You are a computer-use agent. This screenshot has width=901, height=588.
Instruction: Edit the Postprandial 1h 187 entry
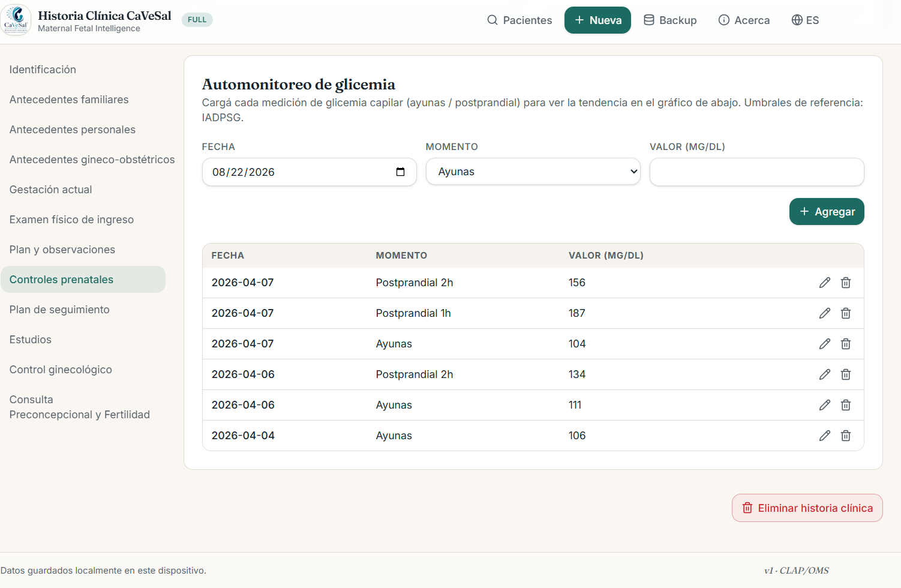coord(825,313)
